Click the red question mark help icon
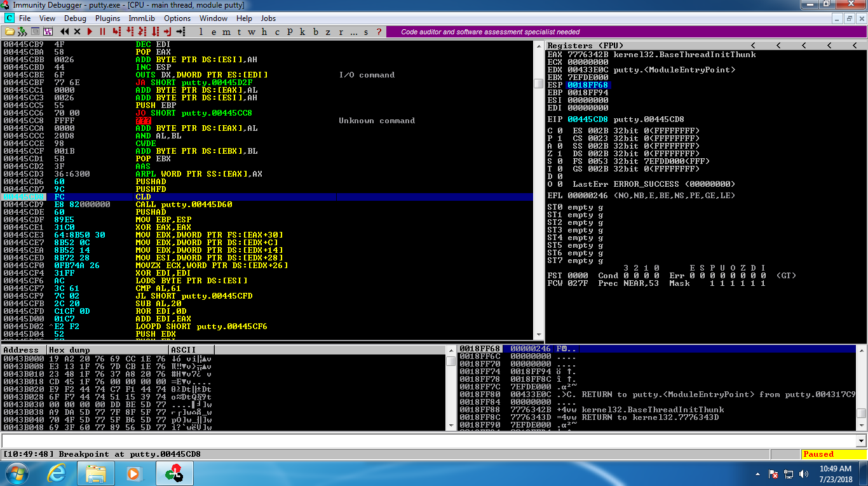The width and height of the screenshot is (868, 486). click(379, 32)
